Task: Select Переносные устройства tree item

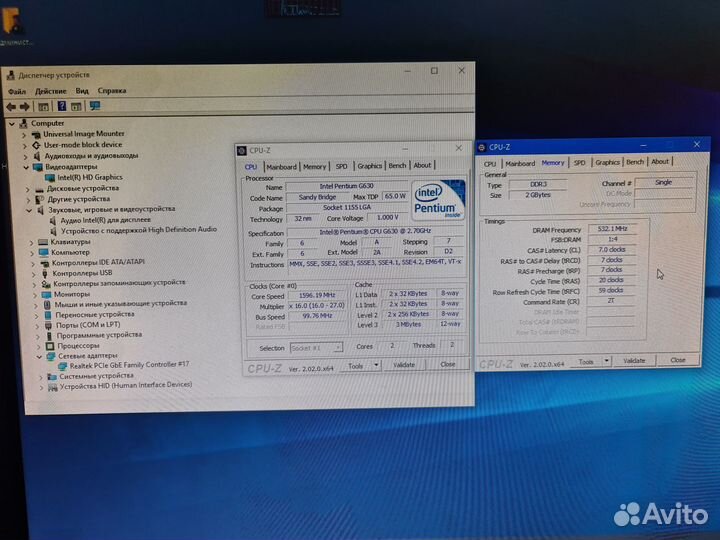Action: 95,315
